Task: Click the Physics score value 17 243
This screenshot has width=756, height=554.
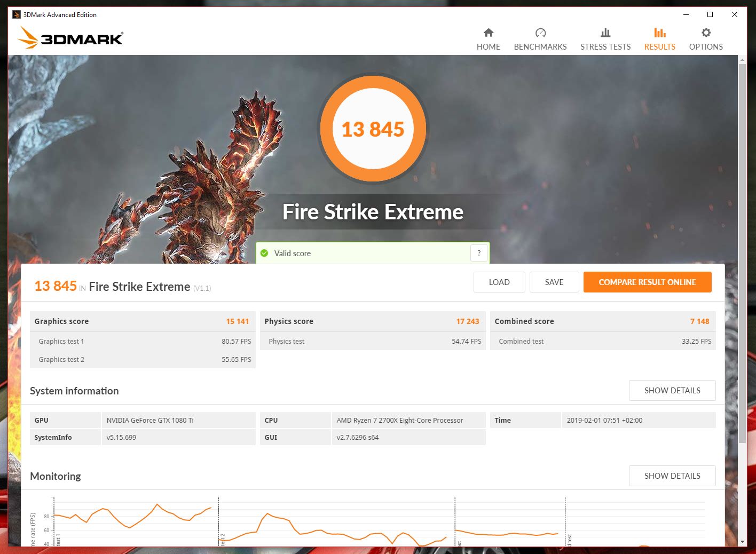Action: click(468, 321)
